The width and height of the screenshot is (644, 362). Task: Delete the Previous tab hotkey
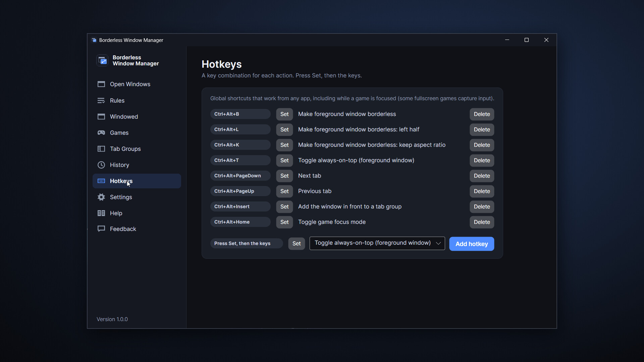point(482,191)
